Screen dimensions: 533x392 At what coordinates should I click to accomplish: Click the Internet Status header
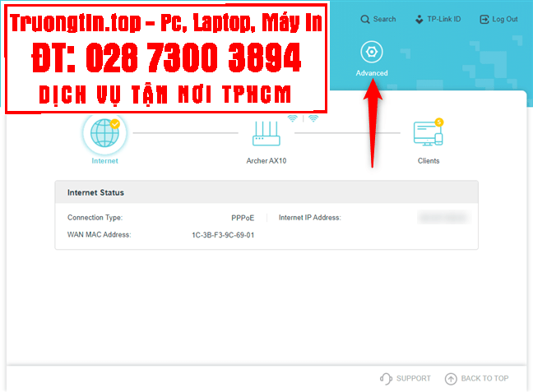point(266,192)
